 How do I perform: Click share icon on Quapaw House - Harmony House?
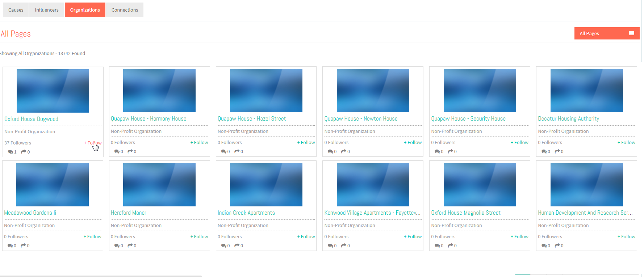[130, 151]
